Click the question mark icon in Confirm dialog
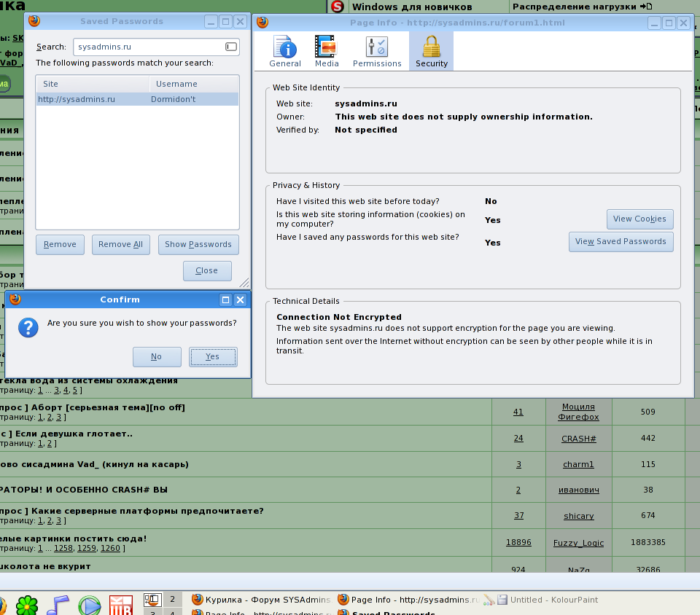The height and width of the screenshot is (615, 700). click(x=28, y=327)
